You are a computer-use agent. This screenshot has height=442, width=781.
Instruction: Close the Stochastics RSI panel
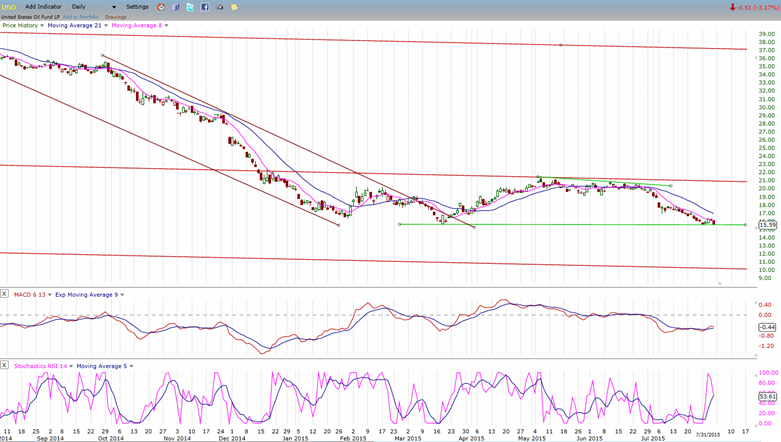(x=5, y=366)
